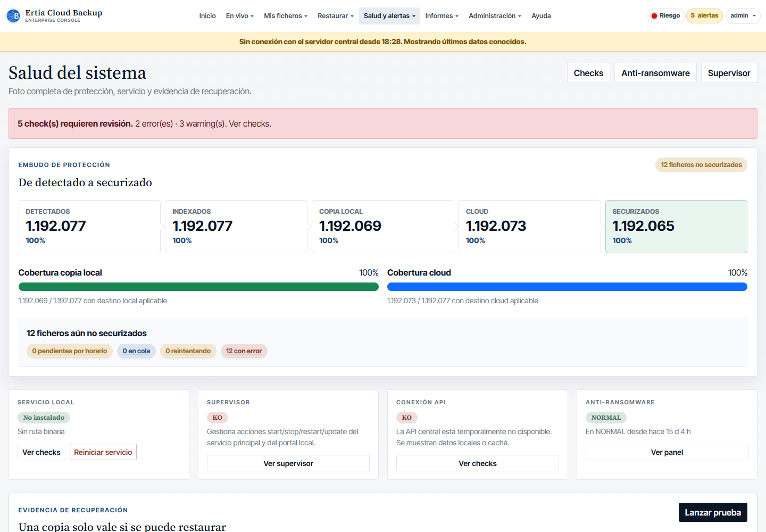This screenshot has width=766, height=532.
Task: Open the Salud y alertas dropdown
Action: pyautogui.click(x=389, y=16)
